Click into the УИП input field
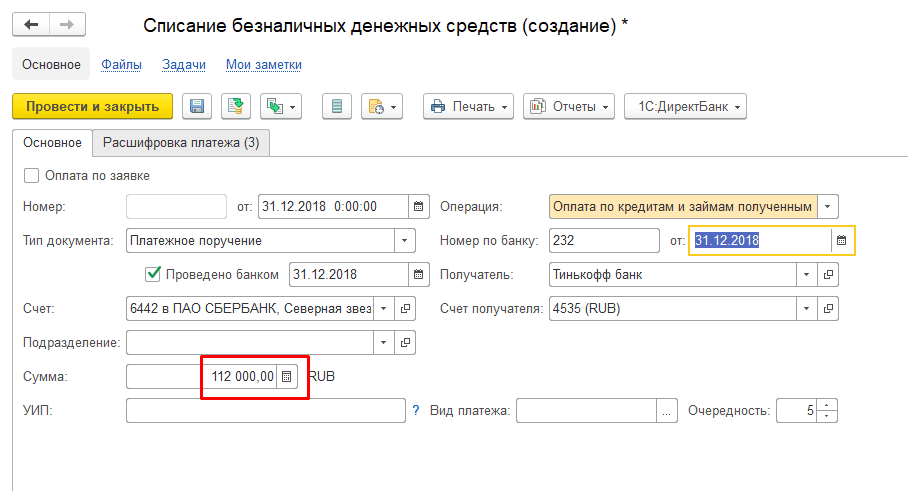Image resolution: width=908 pixels, height=491 pixels. tap(266, 411)
